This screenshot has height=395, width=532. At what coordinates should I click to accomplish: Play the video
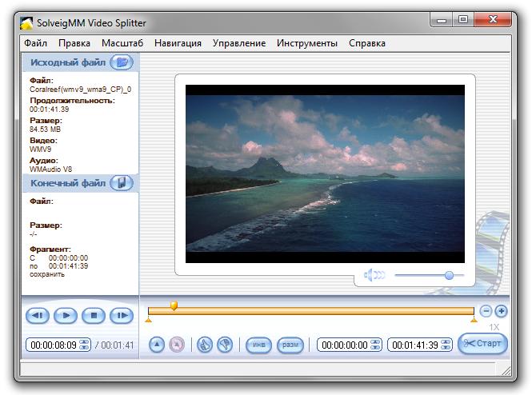click(66, 316)
